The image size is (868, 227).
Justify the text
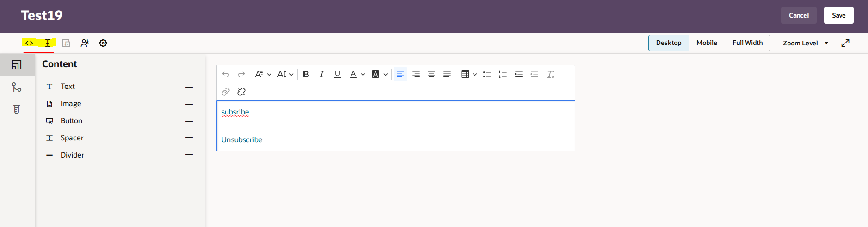point(447,74)
